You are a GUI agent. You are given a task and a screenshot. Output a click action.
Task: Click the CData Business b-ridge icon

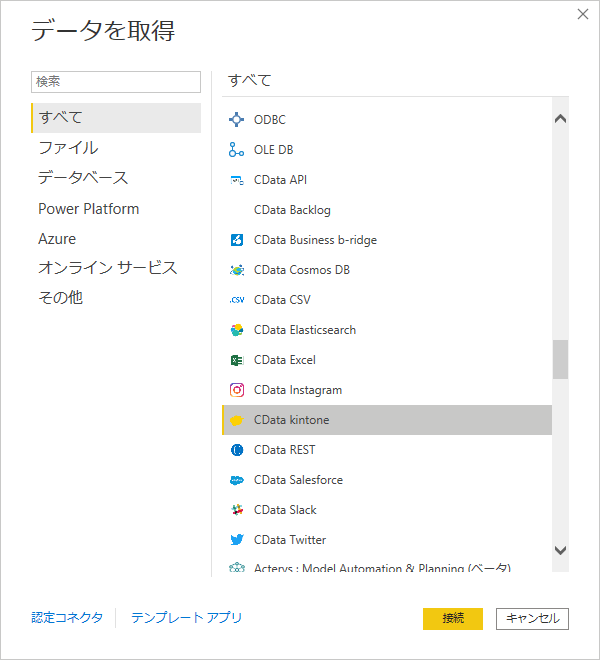(237, 240)
